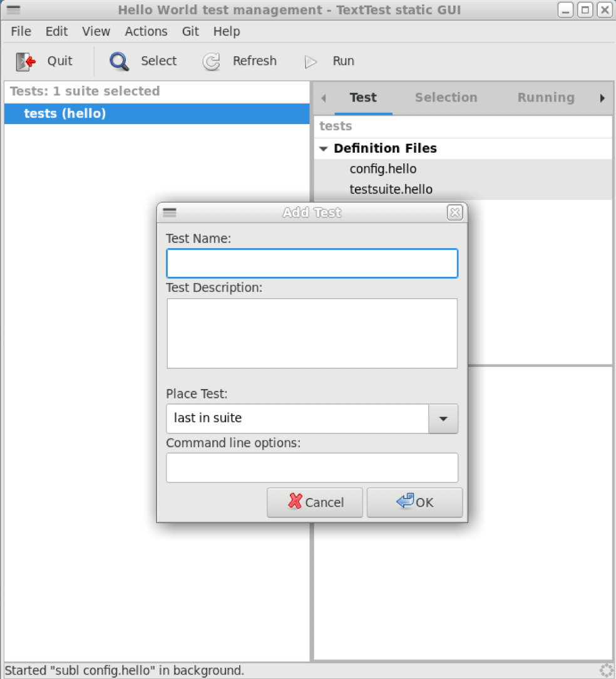The width and height of the screenshot is (616, 679).
Task: Open the View menu
Action: point(96,31)
